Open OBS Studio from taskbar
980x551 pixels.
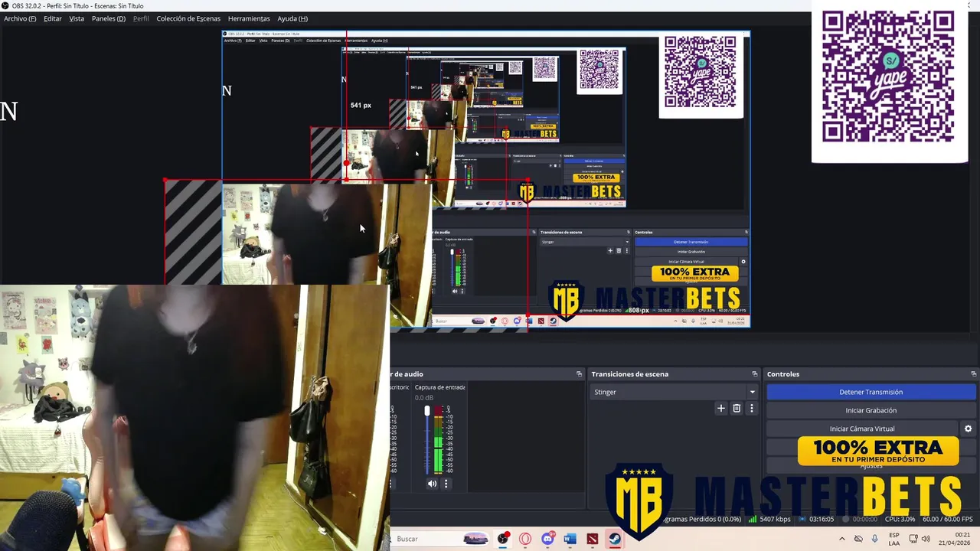(503, 539)
